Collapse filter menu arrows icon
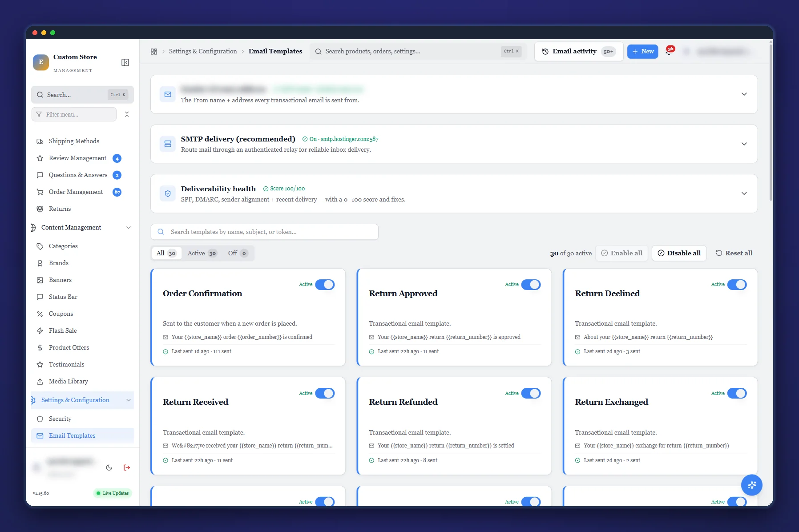 pos(127,114)
